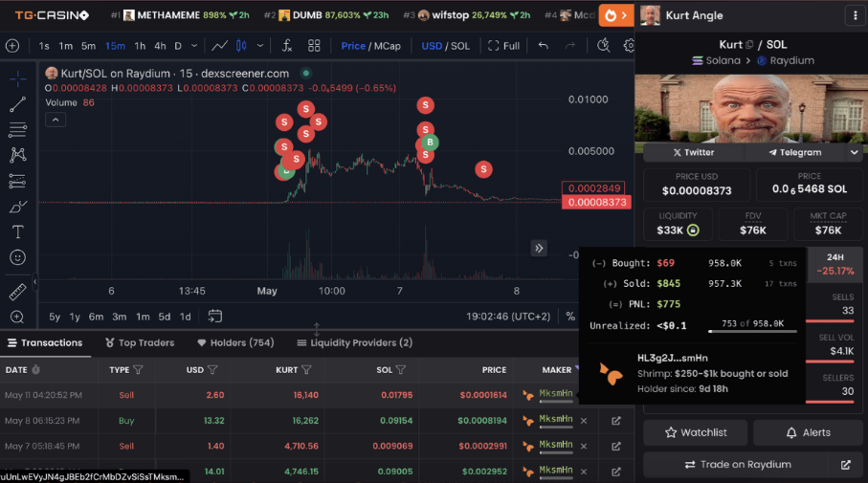The width and height of the screenshot is (868, 483).
Task: Undo the last chart action
Action: (544, 46)
